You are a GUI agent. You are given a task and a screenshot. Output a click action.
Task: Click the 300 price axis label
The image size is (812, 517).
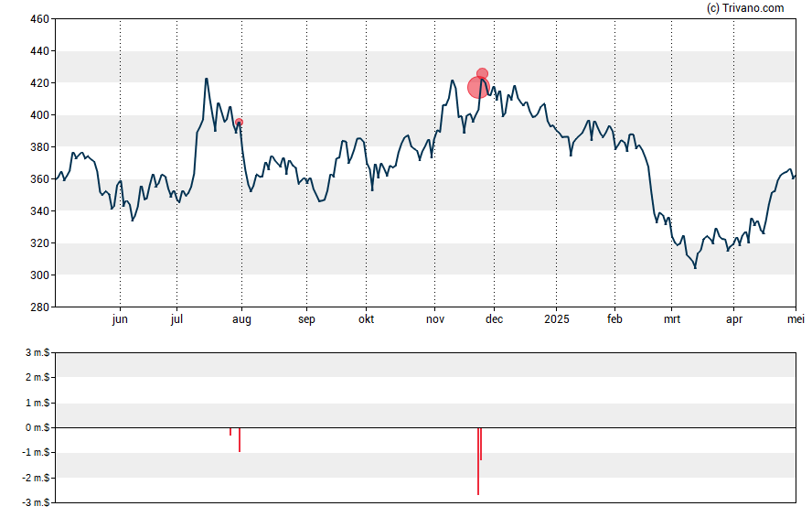pyautogui.click(x=40, y=275)
